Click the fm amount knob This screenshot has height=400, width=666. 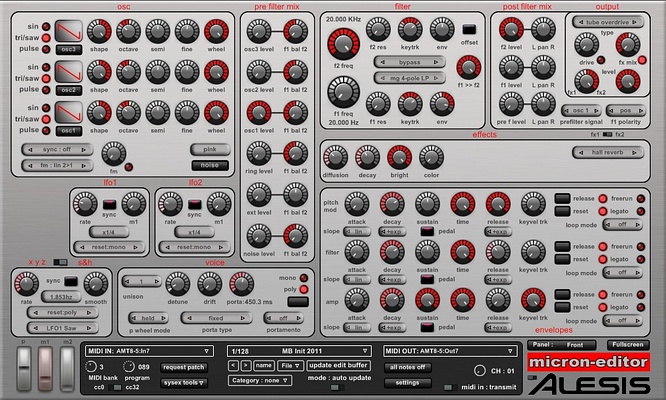(x=113, y=154)
